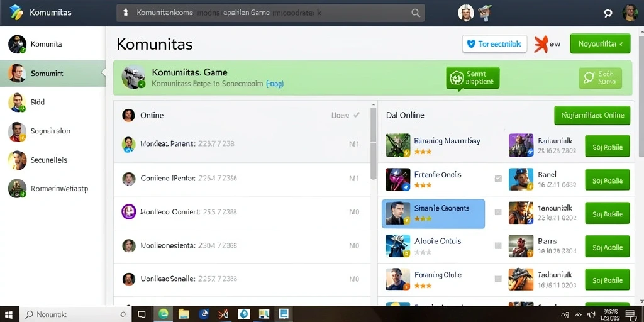Click the Windows Start button
This screenshot has width=644, height=322.
(x=9, y=315)
